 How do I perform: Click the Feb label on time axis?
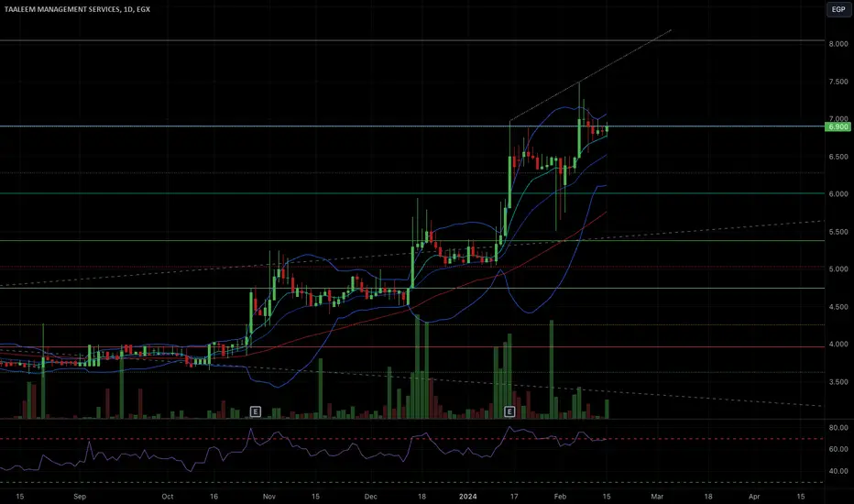(x=560, y=497)
